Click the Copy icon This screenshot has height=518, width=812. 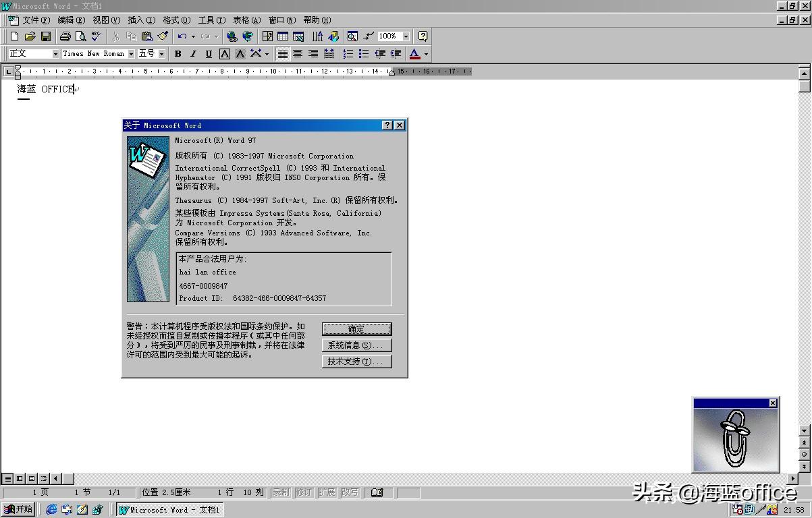[x=131, y=36]
